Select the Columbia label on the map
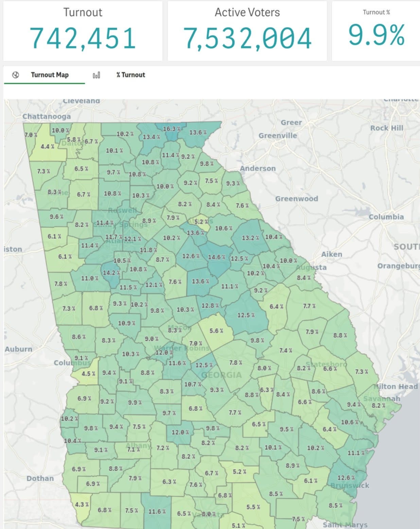 386,217
